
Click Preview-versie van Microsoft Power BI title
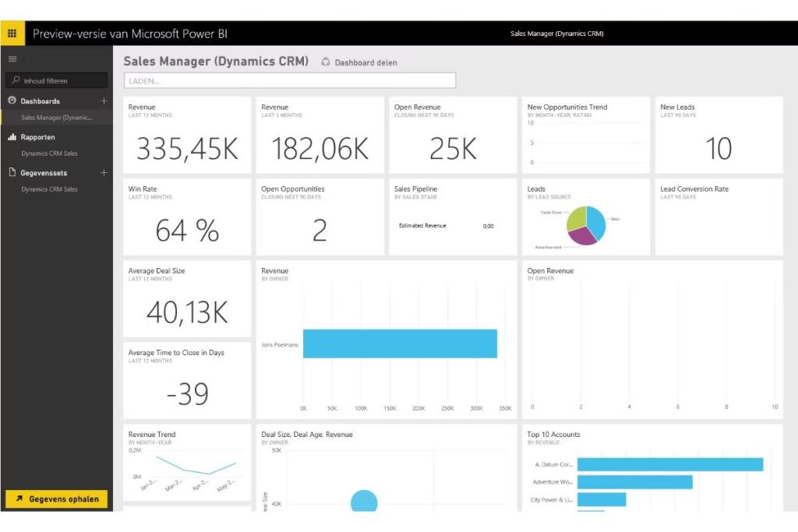130,33
